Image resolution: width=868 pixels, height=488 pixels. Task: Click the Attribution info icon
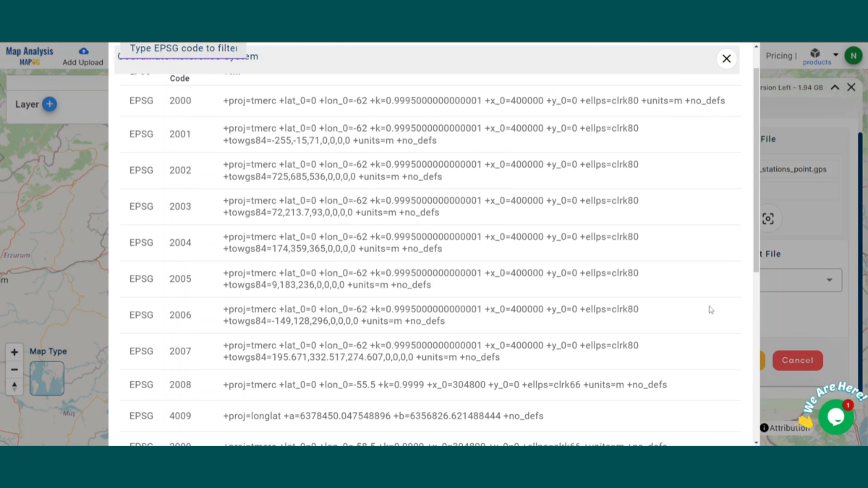point(765,428)
